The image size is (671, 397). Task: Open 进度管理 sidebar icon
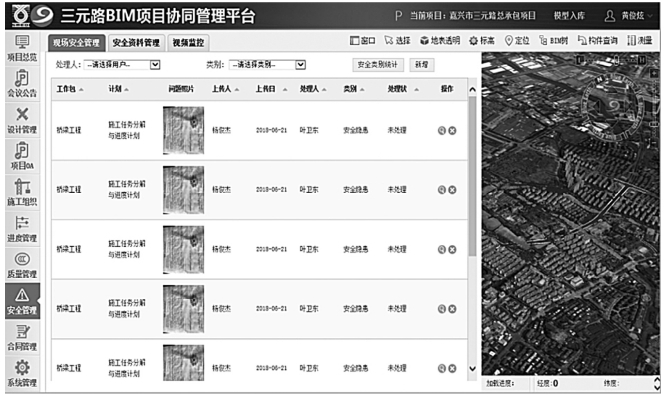pyautogui.click(x=22, y=229)
